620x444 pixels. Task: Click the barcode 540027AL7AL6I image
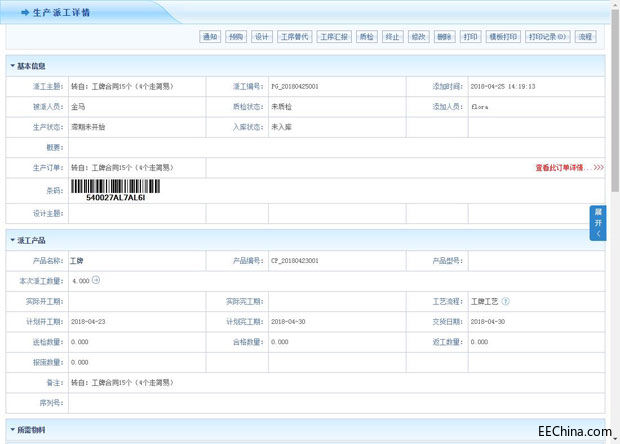pos(115,190)
